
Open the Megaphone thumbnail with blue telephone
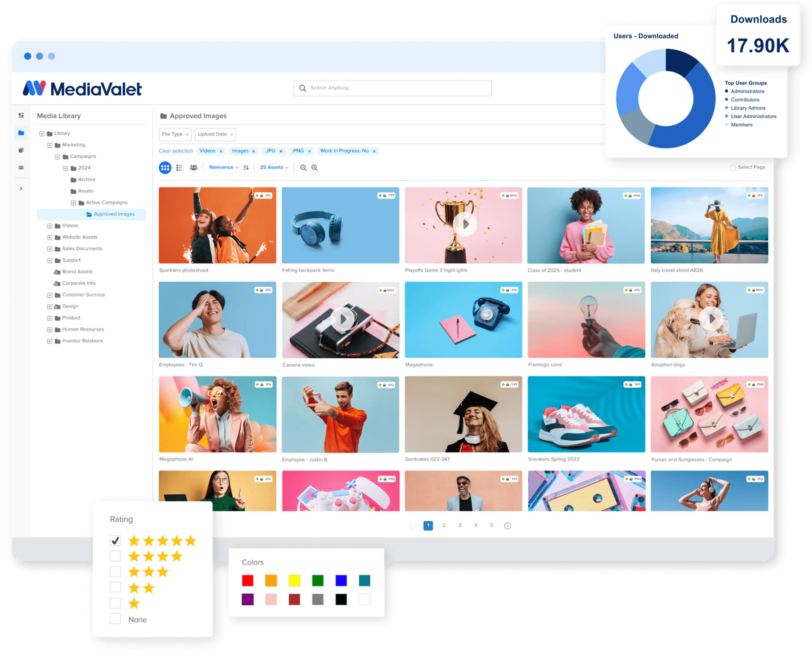(463, 320)
